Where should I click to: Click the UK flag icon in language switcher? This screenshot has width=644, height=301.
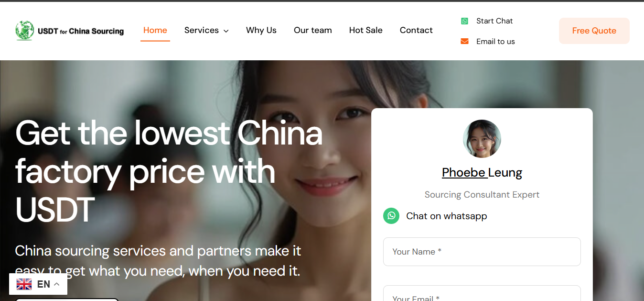[x=24, y=284]
